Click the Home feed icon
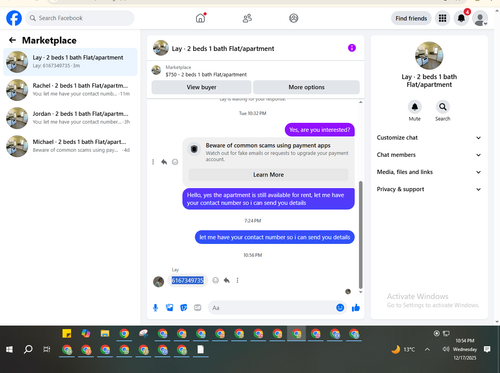Image resolution: width=500 pixels, height=373 pixels. tap(200, 18)
